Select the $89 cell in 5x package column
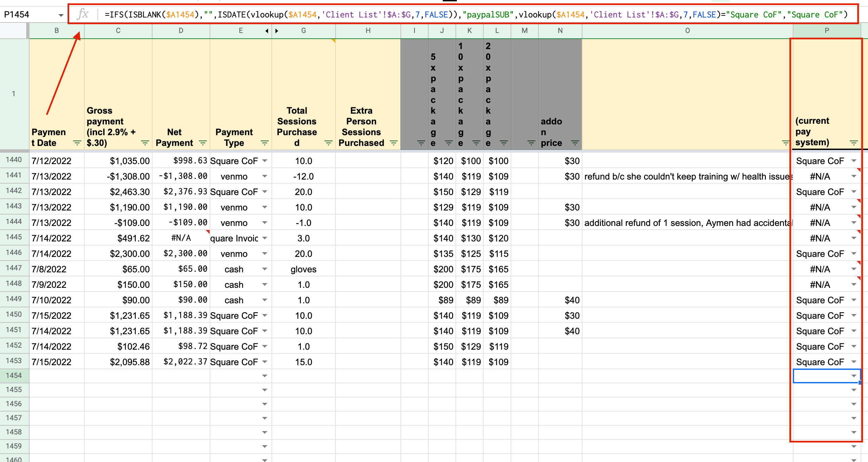Screen dimensions: 868x462 (x=442, y=300)
